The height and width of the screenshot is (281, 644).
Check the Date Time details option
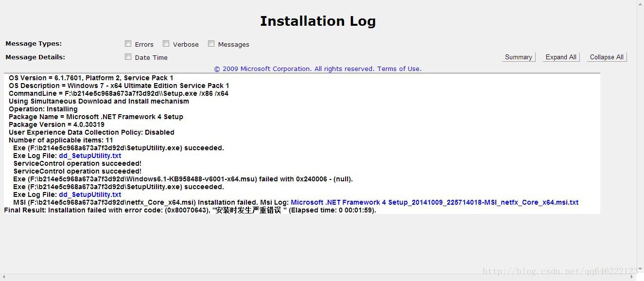(128, 57)
